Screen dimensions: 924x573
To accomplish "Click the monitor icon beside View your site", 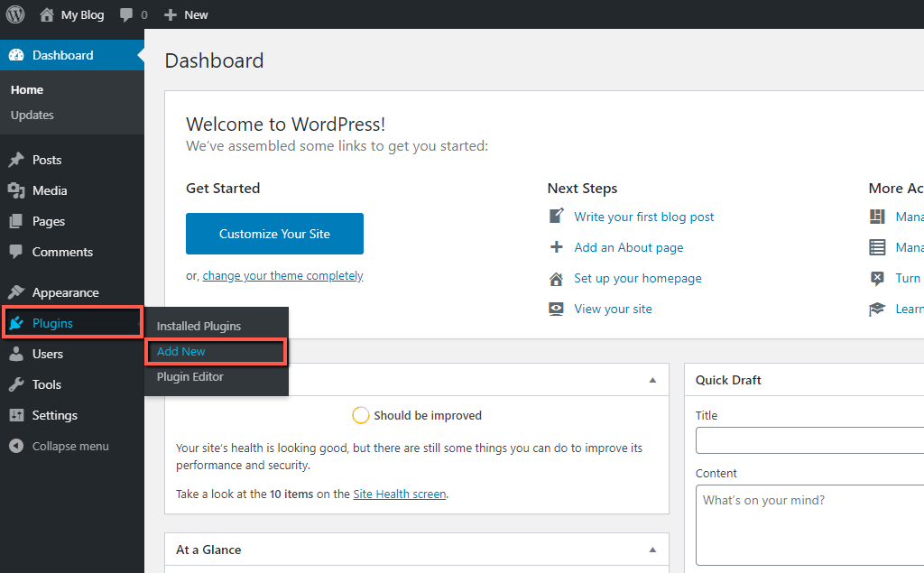I will click(x=556, y=309).
